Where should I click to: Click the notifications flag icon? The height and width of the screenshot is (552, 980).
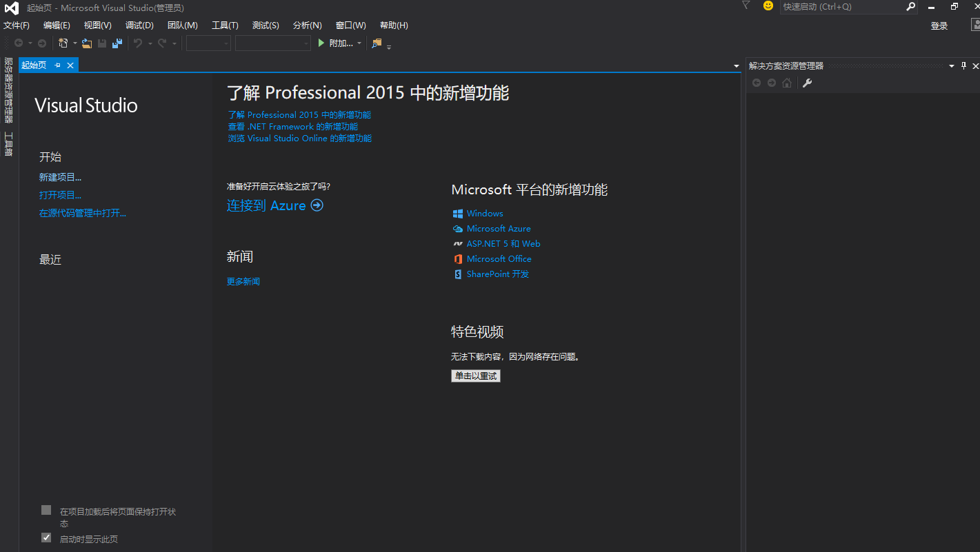click(x=746, y=6)
